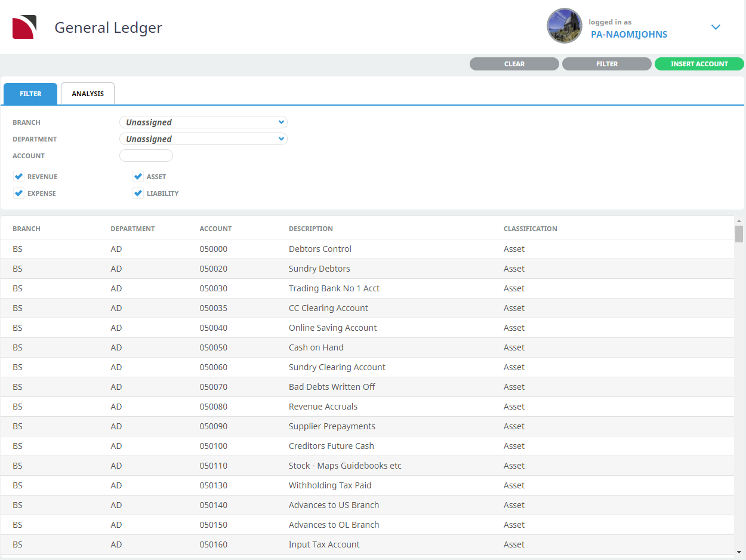746x560 pixels.
Task: Click the scrollbar down arrow
Action: [739, 552]
